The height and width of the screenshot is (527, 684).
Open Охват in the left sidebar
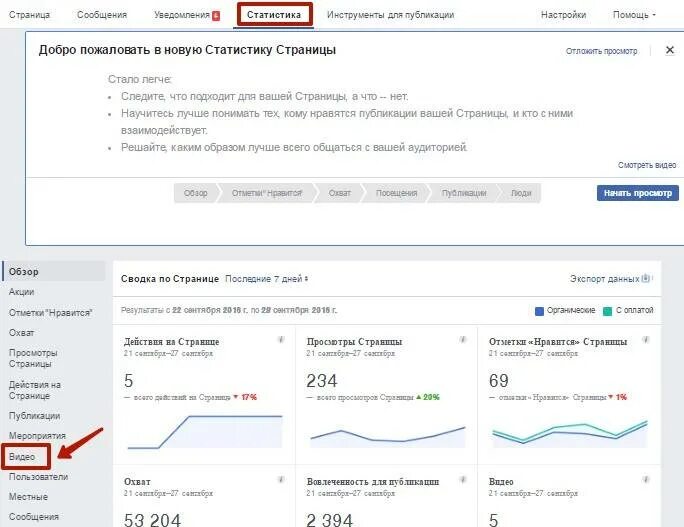[x=21, y=332]
